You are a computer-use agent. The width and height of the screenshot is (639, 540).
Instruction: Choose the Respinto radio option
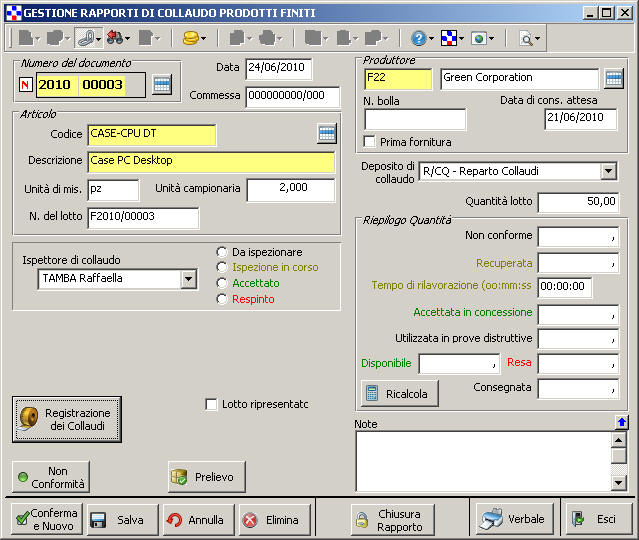pyautogui.click(x=222, y=299)
